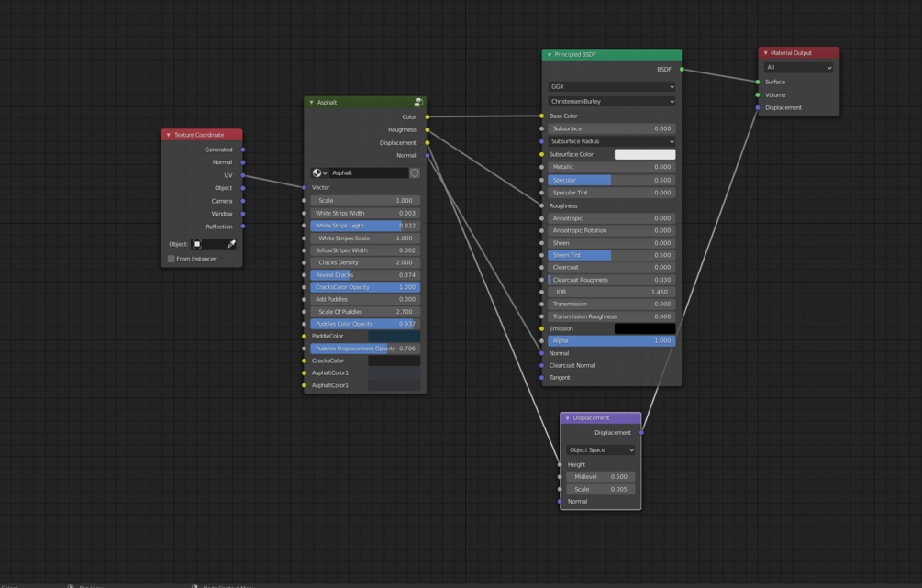Open the GGX distribution dropdown
This screenshot has height=588, width=922.
pos(612,86)
